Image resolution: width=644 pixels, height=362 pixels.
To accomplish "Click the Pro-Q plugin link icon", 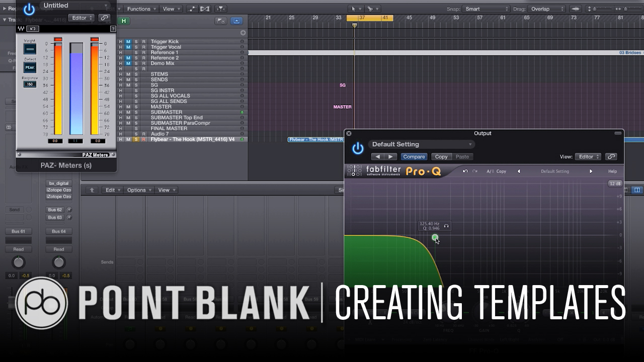I will tap(611, 157).
